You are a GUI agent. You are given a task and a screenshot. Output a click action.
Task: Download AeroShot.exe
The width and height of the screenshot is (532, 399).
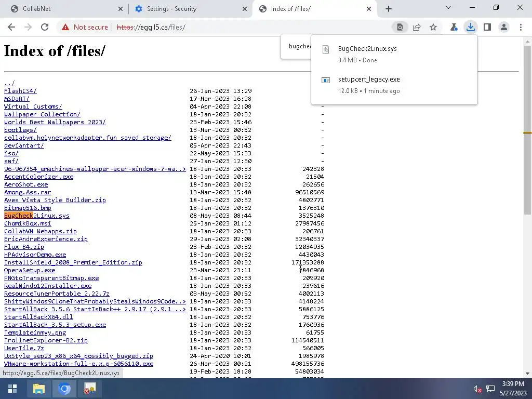(26, 184)
